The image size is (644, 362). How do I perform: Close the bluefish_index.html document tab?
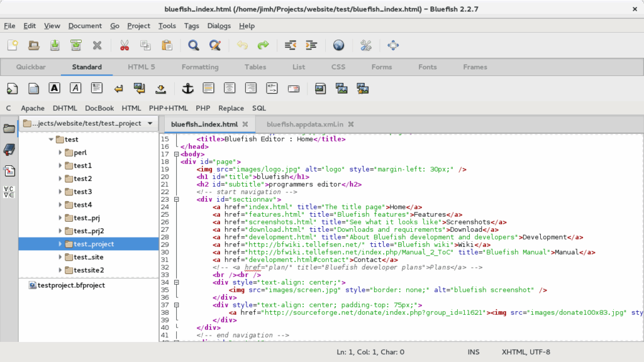pyautogui.click(x=244, y=124)
